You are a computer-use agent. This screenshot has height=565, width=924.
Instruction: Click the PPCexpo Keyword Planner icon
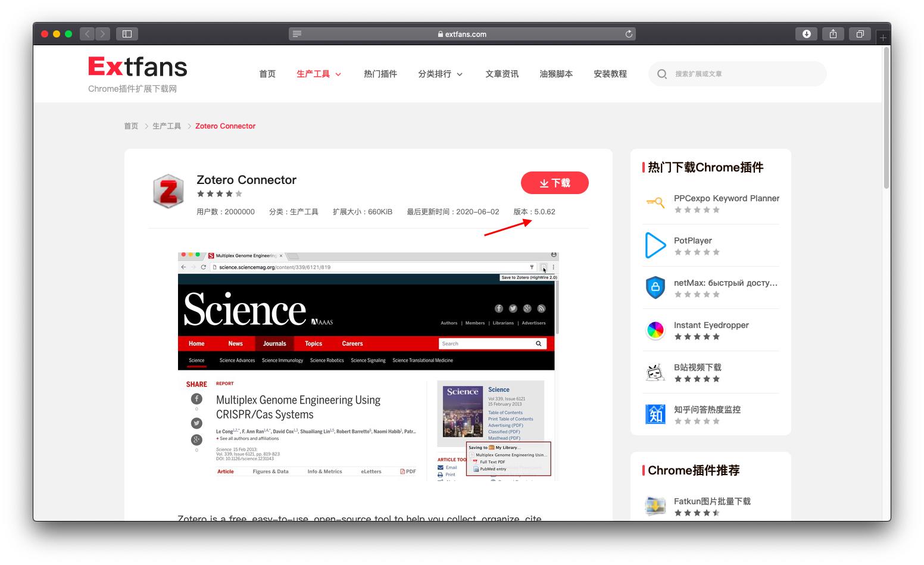coord(655,202)
